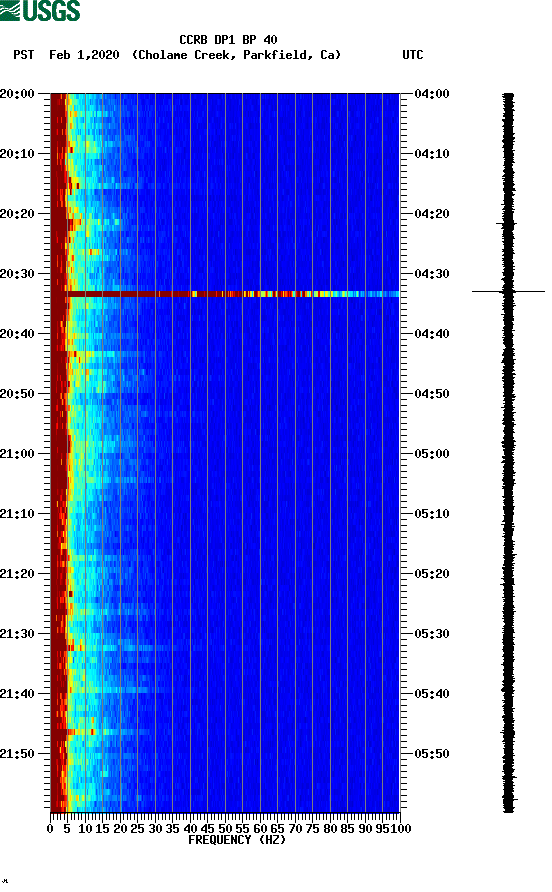Click the 21:30 PST time label
Viewport: 552px width, 892px height.
17,634
